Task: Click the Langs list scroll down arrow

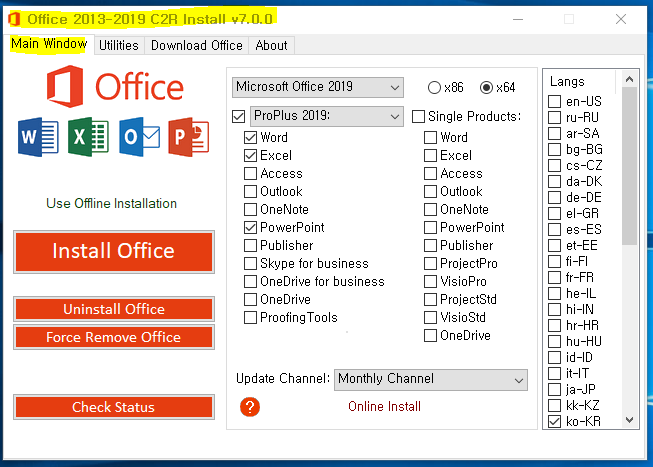Action: (630, 420)
